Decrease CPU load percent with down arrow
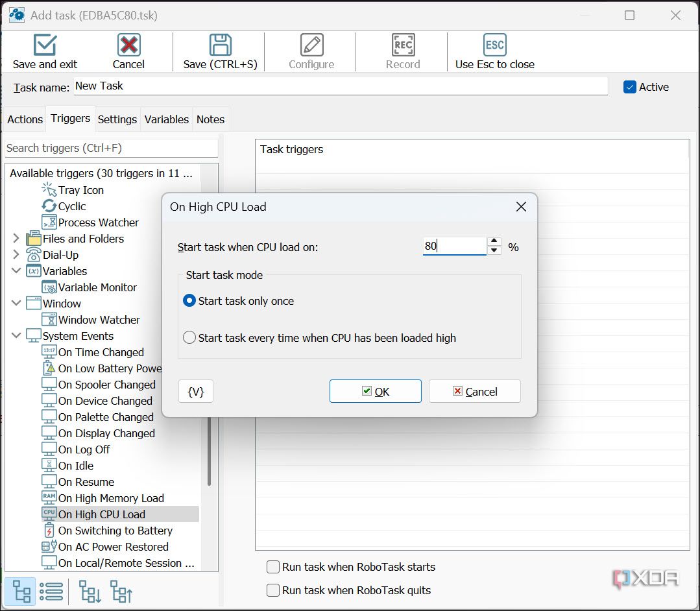700x611 pixels. pyautogui.click(x=494, y=250)
